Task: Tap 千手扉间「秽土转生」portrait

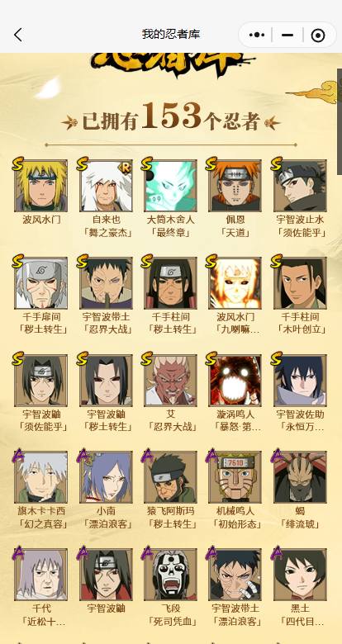Action: click(41, 283)
